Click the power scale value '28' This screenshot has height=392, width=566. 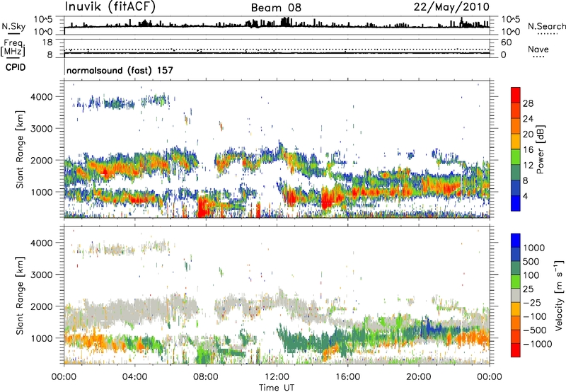(528, 103)
